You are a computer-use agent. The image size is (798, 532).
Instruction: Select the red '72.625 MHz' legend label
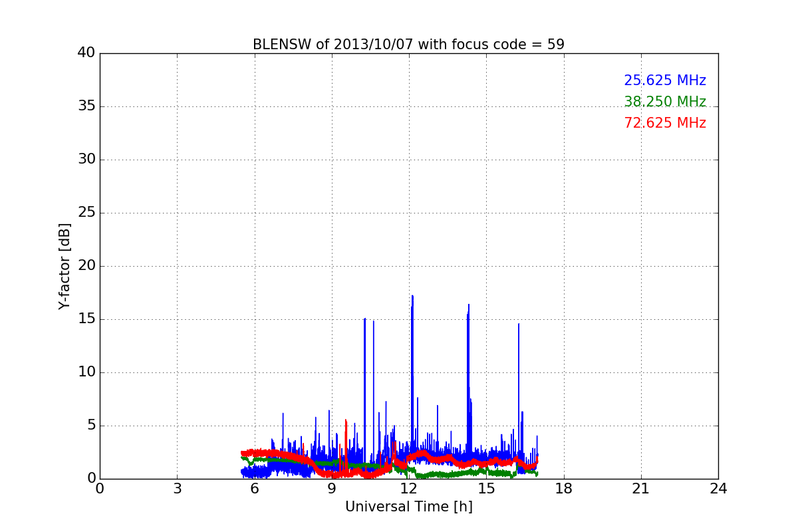coord(665,123)
